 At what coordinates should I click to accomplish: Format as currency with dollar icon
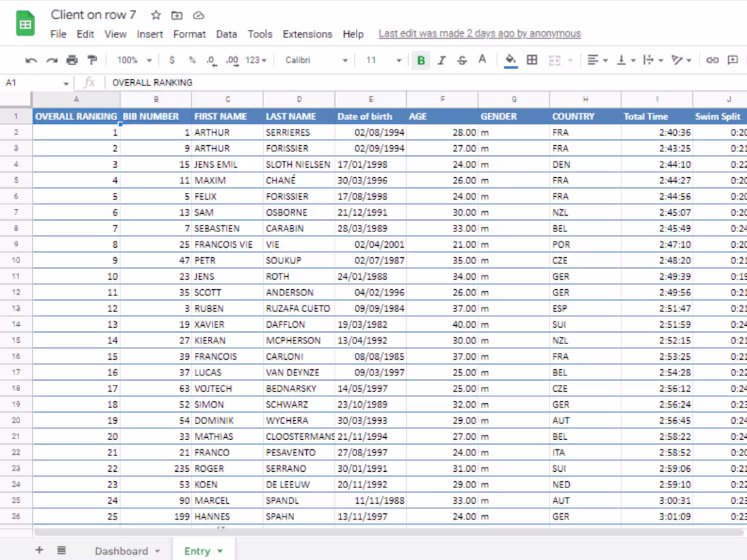point(172,60)
